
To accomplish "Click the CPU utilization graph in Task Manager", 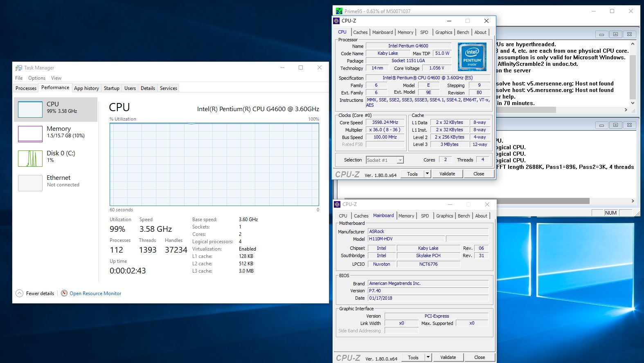I will tap(214, 164).
